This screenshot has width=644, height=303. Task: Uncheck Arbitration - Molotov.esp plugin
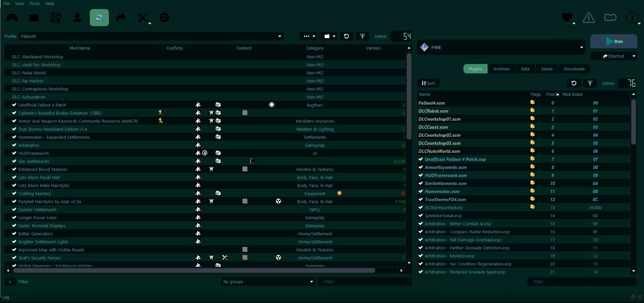[421, 256]
